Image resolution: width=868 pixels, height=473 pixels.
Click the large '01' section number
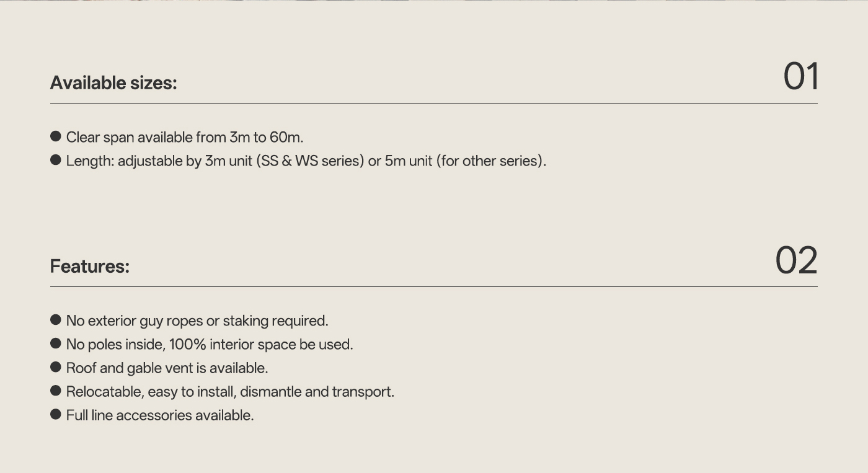coord(801,76)
